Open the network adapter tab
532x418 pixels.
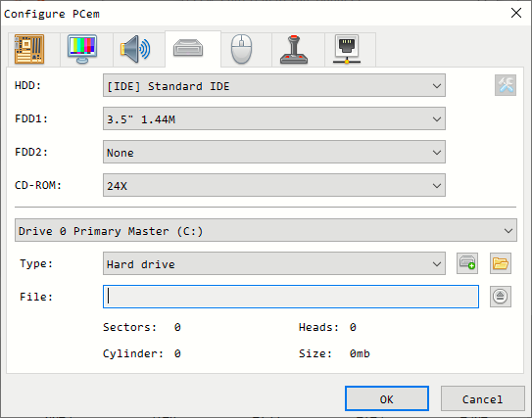[x=347, y=50]
